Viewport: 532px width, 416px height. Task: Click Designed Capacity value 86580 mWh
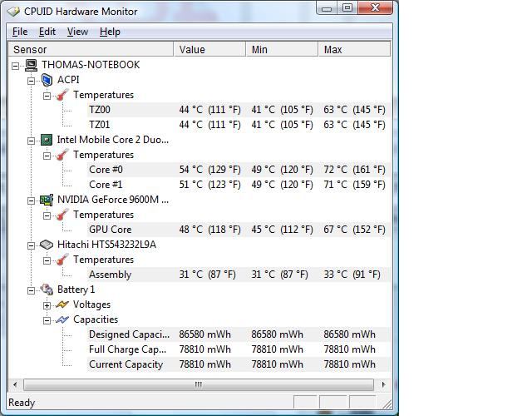tap(205, 334)
